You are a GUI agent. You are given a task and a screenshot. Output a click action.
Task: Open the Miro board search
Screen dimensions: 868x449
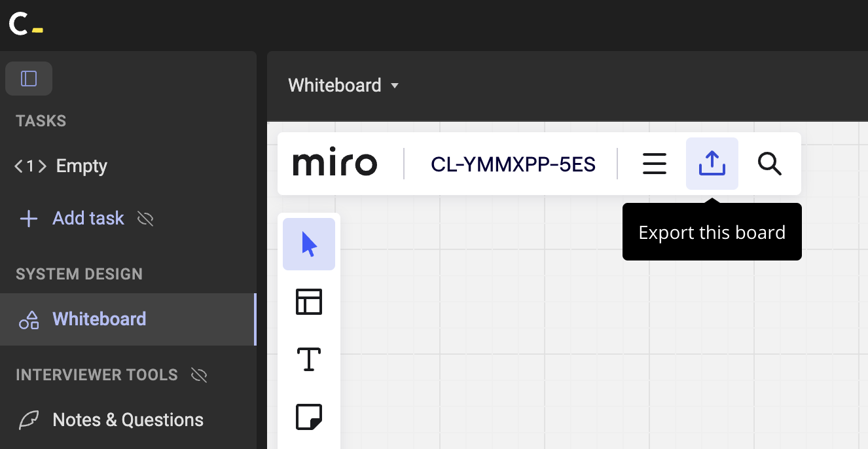pyautogui.click(x=769, y=164)
